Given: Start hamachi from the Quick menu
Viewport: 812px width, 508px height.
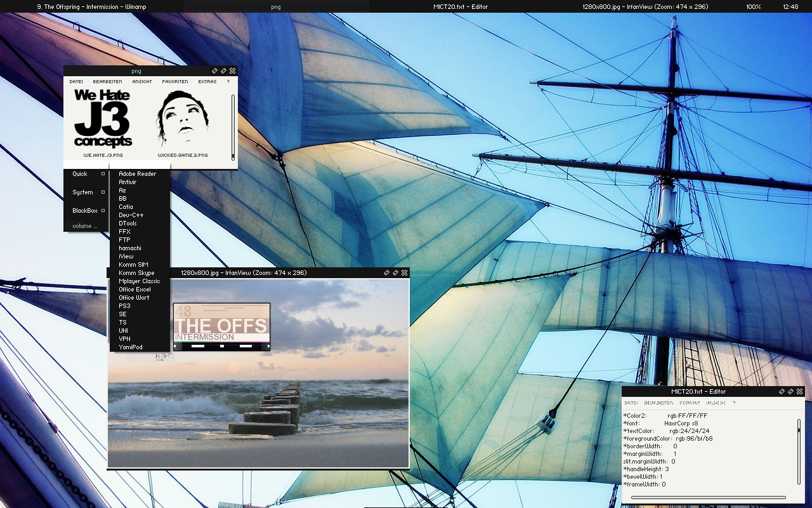Looking at the screenshot, I should pos(140,248).
